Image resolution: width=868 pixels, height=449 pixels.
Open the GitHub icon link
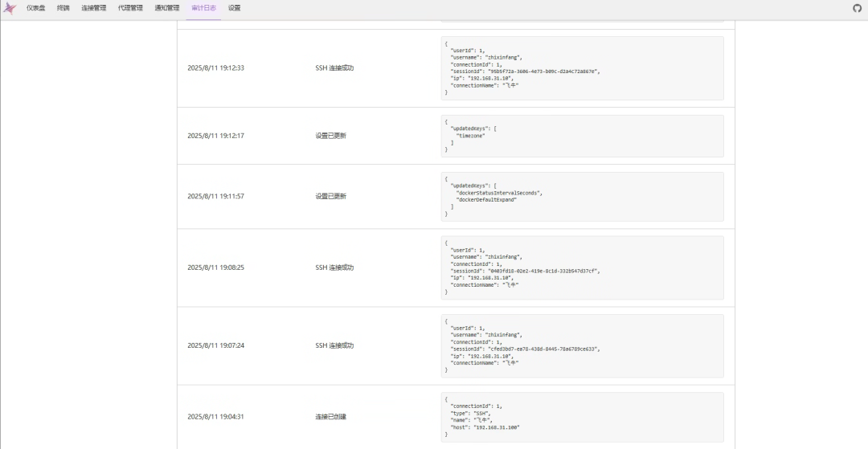pos(857,8)
